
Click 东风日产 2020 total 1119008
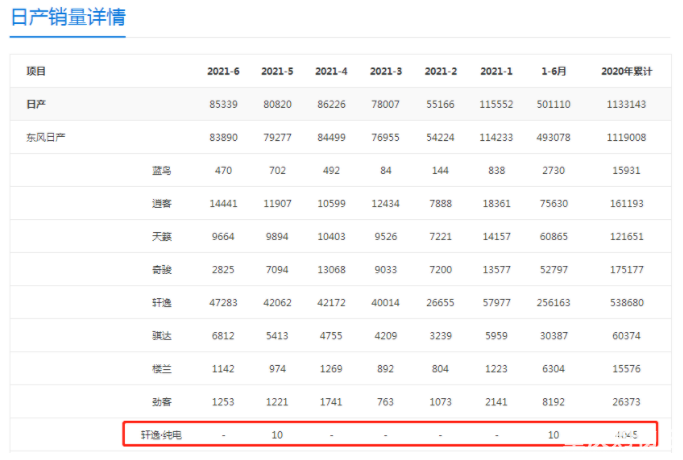click(x=626, y=137)
